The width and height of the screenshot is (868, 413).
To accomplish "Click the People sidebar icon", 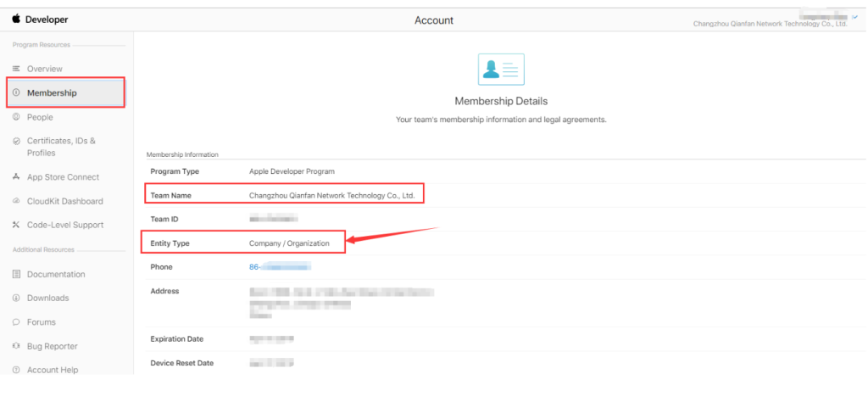I will coord(16,117).
